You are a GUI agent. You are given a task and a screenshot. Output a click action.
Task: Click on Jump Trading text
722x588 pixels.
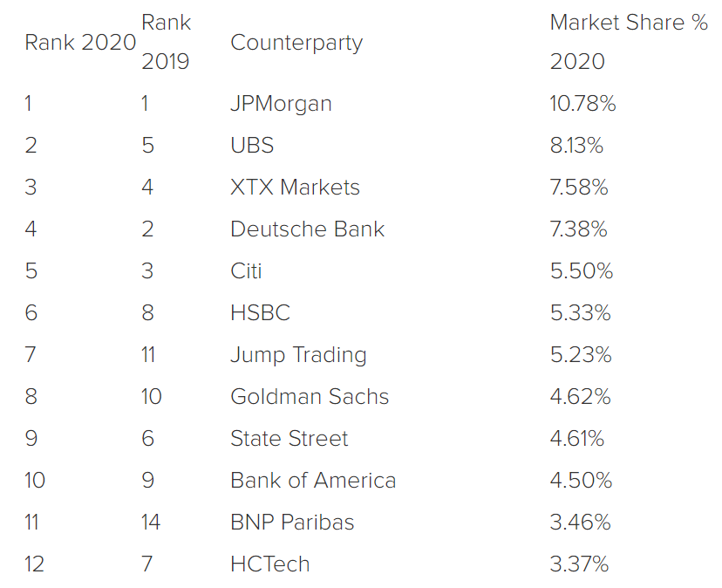pos(298,355)
